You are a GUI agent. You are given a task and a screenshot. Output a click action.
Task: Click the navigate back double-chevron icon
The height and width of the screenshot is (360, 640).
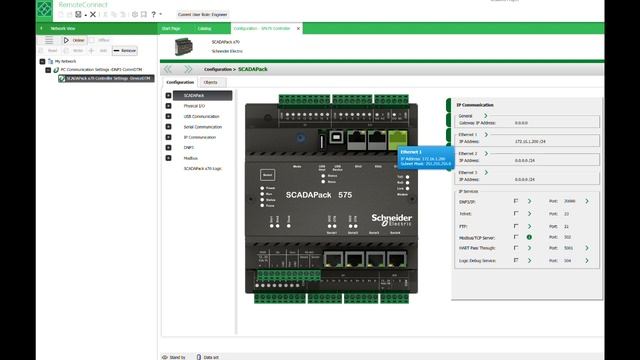tap(168, 69)
